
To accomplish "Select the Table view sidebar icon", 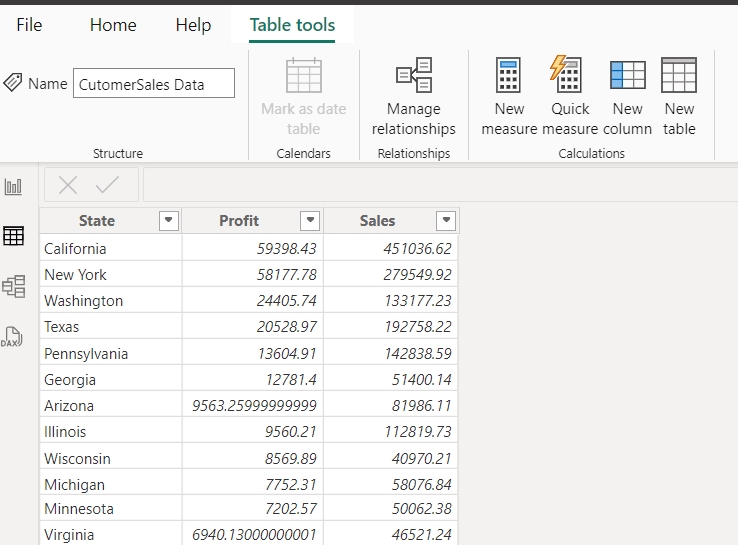I will (x=14, y=236).
